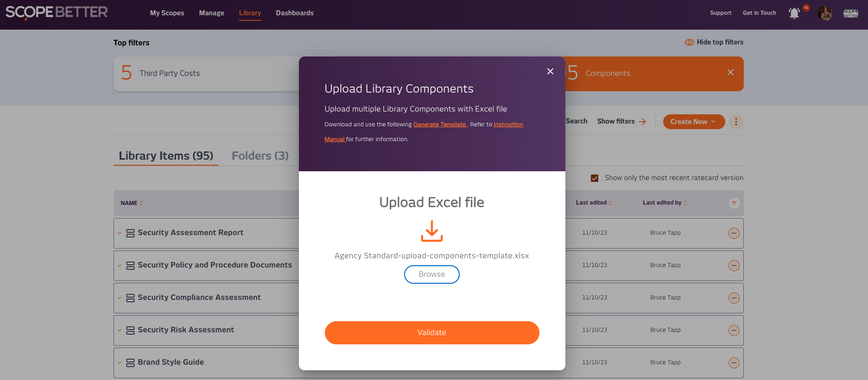Toggle Show only most recent ratecard version
Image resolution: width=868 pixels, height=380 pixels.
595,178
